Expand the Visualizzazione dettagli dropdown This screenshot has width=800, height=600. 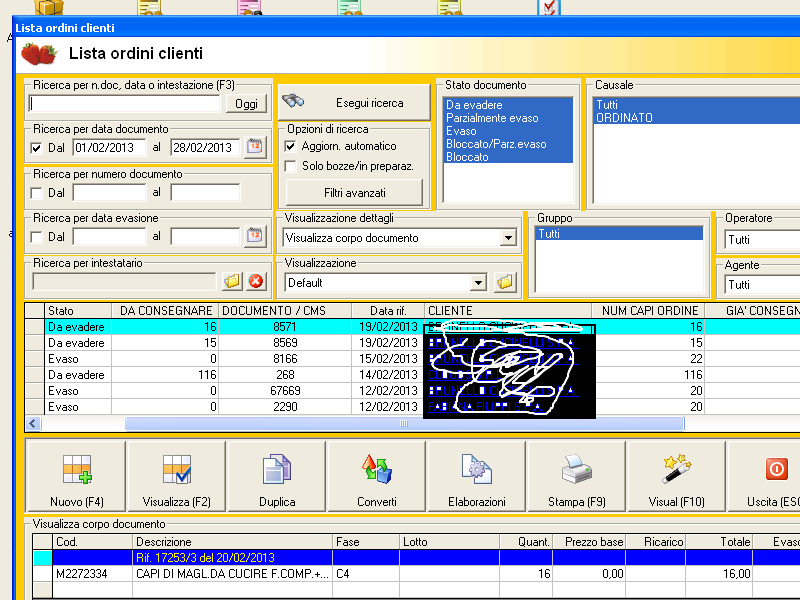point(508,238)
